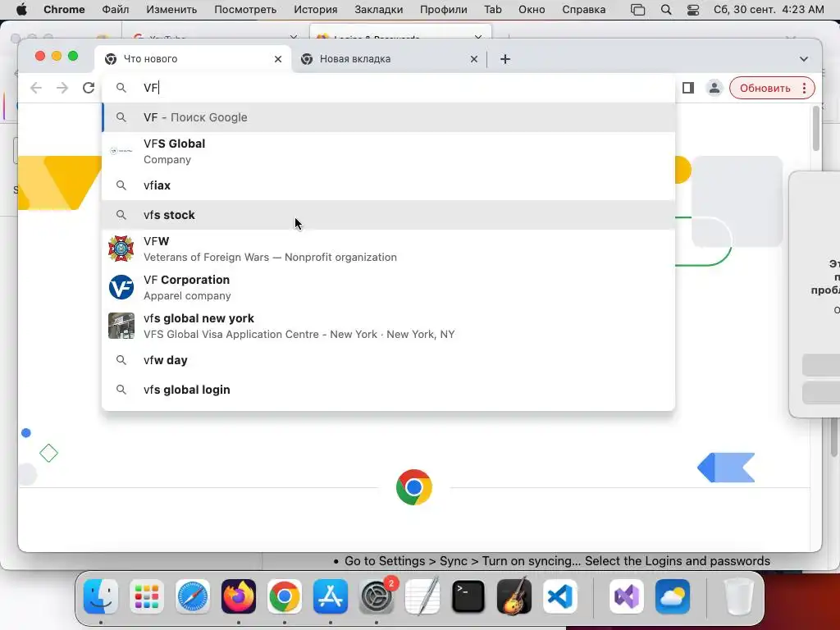Open the Посмотреть menu
840x630 pixels.
[x=245, y=10]
